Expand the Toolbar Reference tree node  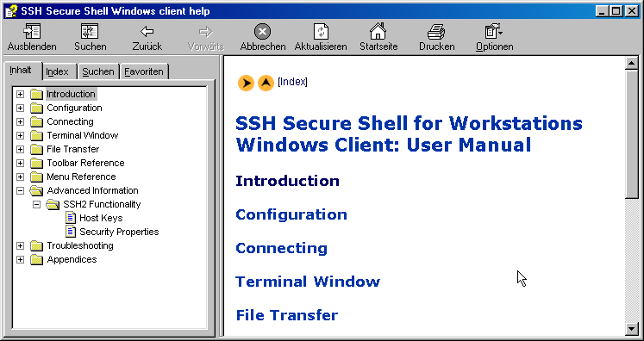point(20,164)
